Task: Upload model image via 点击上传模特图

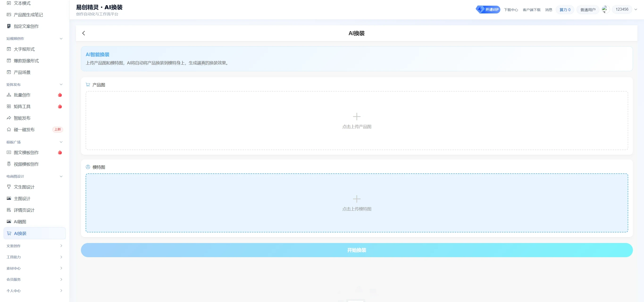Action: point(357,203)
